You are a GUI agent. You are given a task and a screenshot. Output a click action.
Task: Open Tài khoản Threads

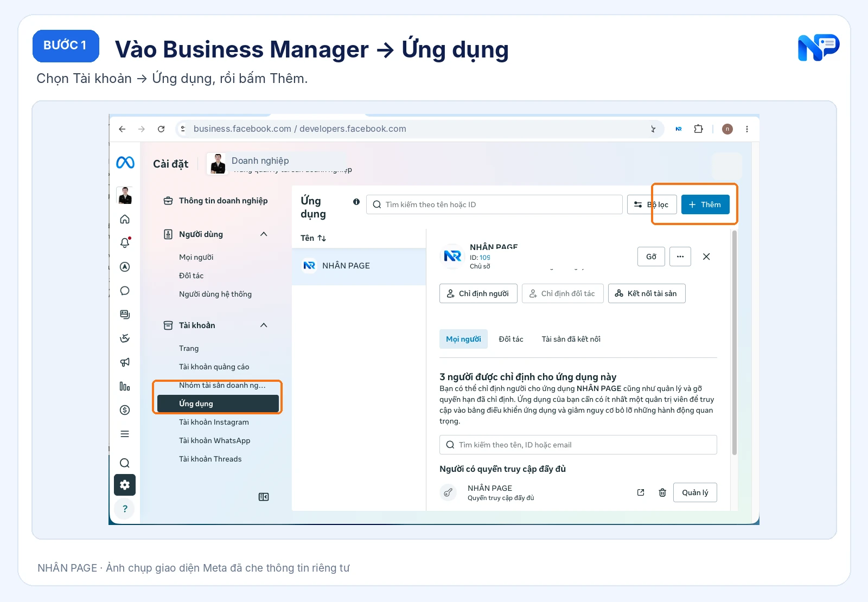click(x=210, y=459)
